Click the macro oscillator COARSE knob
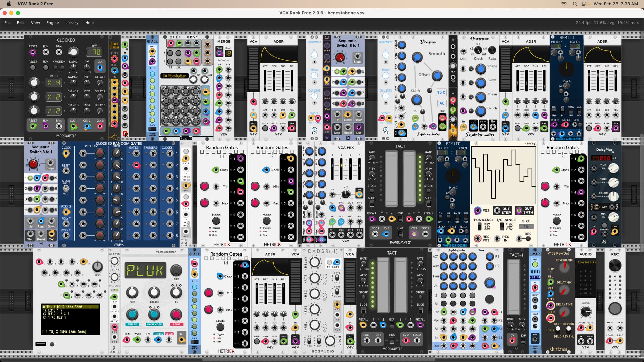Screen dimensions: 644x362 coord(154,292)
